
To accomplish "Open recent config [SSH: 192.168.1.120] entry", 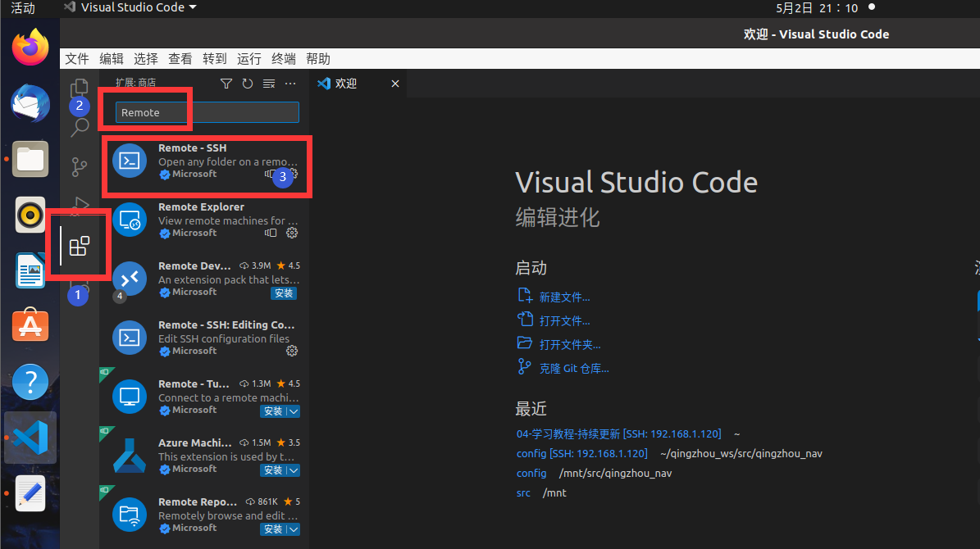I will click(x=582, y=453).
